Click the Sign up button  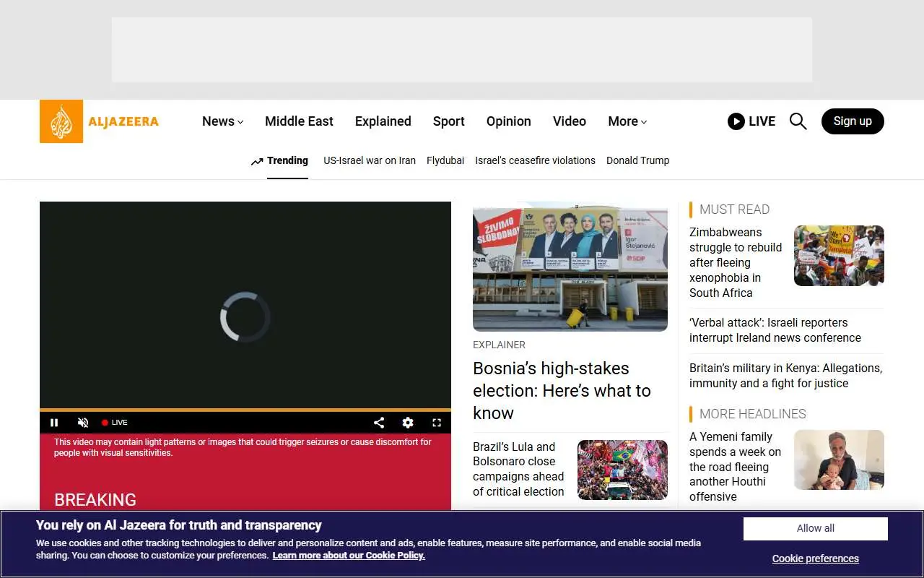point(853,121)
